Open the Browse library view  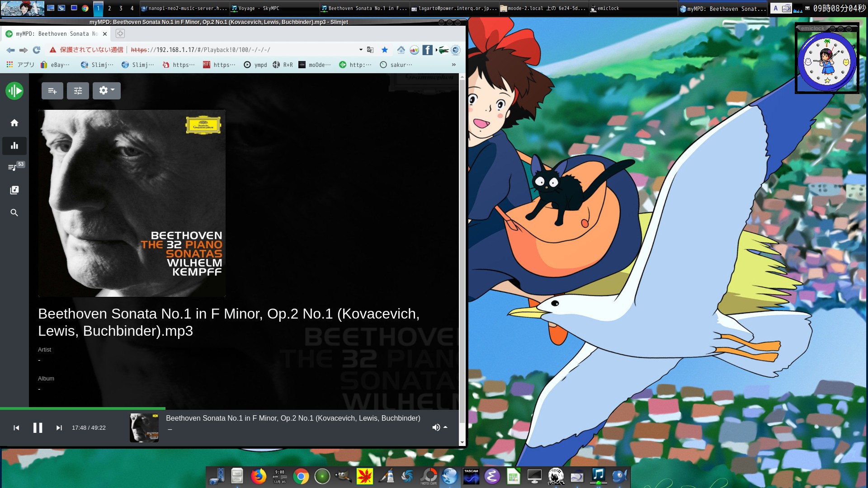(14, 190)
